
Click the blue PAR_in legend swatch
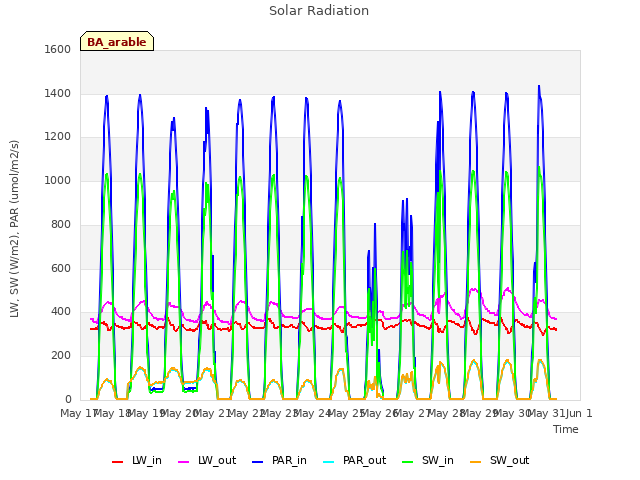[x=258, y=462]
